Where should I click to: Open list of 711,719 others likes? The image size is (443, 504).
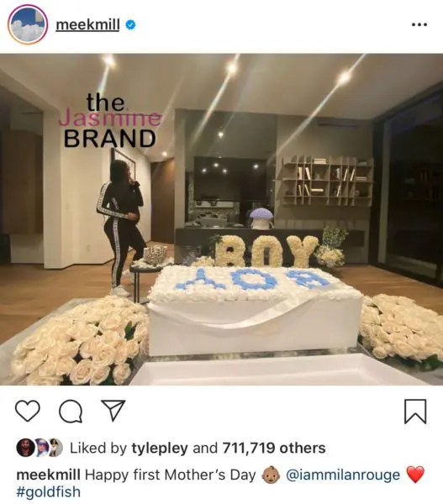tap(273, 448)
